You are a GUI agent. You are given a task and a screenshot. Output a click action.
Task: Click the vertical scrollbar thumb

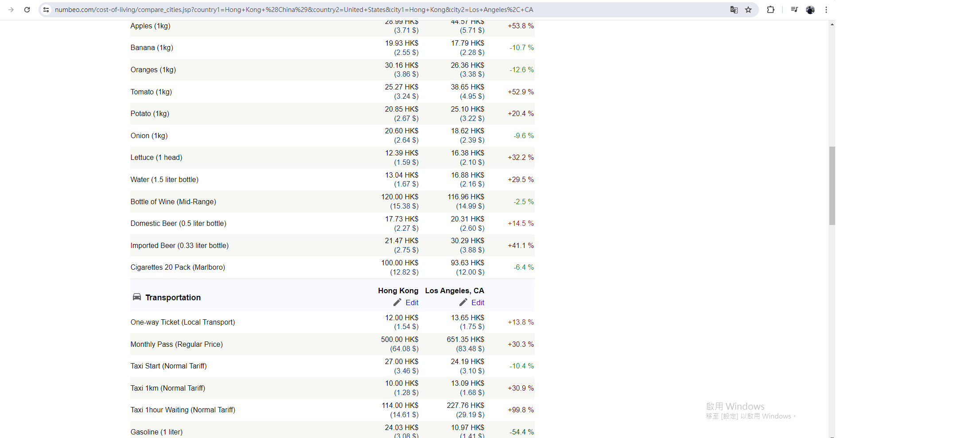(x=832, y=186)
